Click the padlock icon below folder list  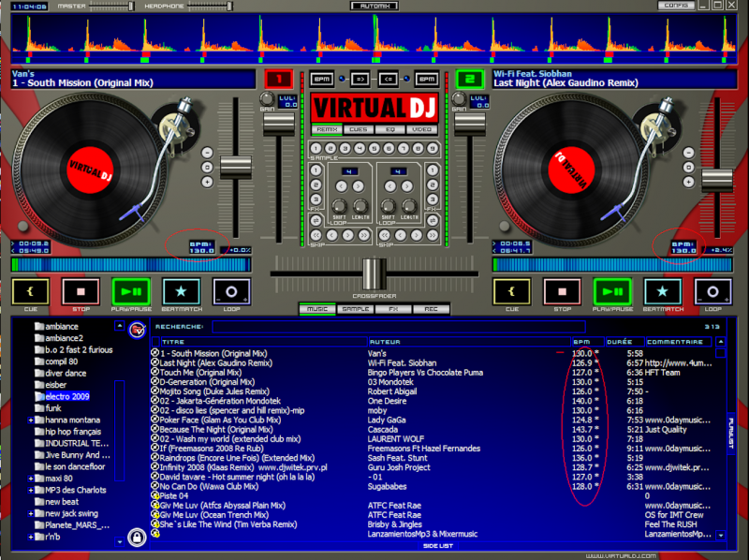coord(138,537)
